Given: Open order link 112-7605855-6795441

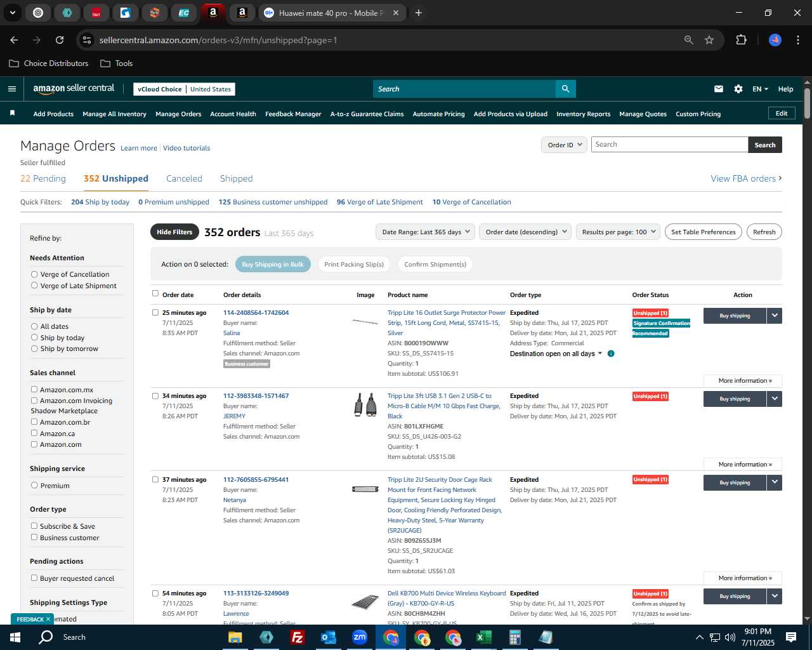Looking at the screenshot, I should (x=256, y=479).
